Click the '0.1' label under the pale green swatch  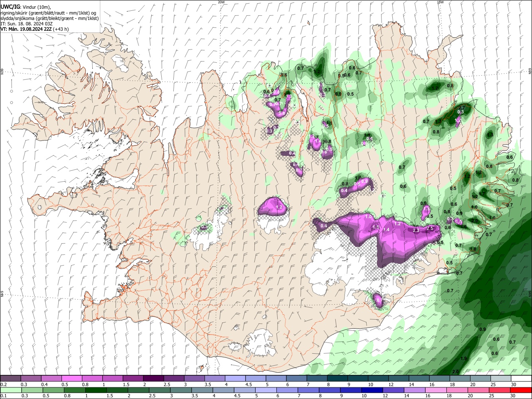[x=3, y=396]
